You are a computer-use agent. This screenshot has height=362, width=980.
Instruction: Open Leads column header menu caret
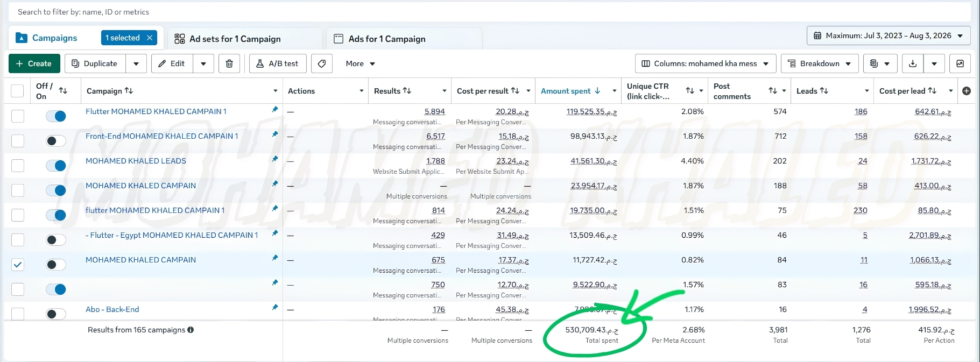[866, 91]
